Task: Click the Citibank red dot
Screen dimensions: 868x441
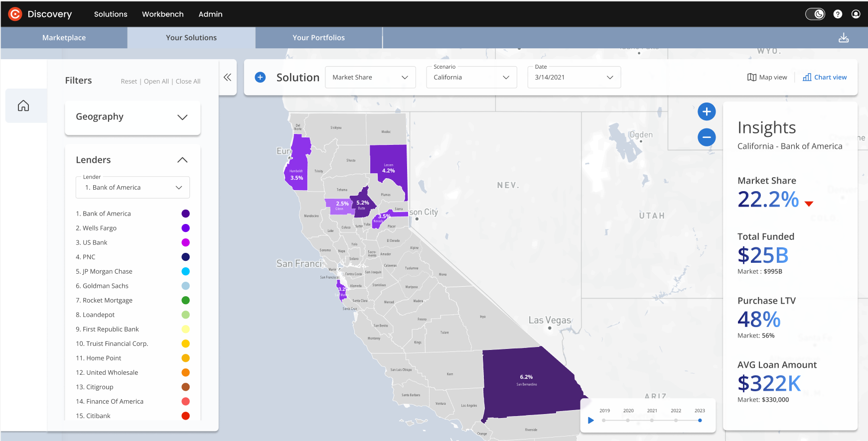Action: (185, 416)
